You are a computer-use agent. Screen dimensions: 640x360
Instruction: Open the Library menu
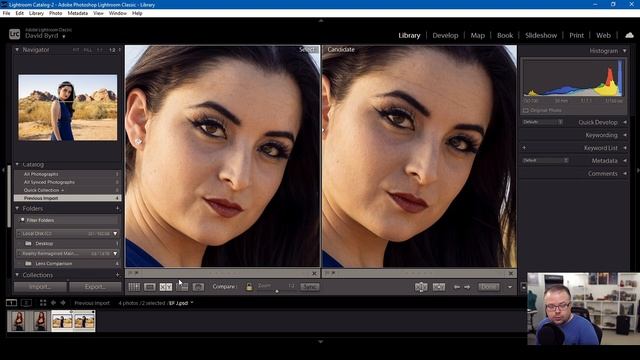click(36, 13)
